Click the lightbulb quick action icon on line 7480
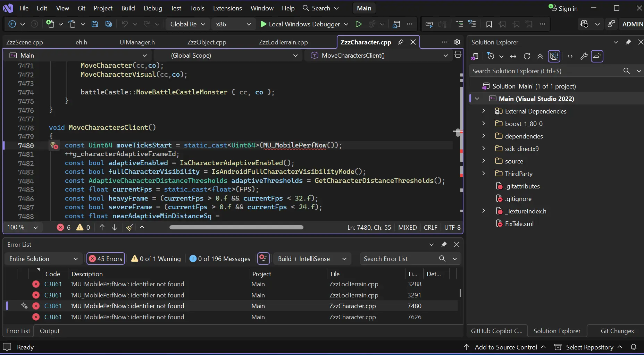 tap(54, 145)
